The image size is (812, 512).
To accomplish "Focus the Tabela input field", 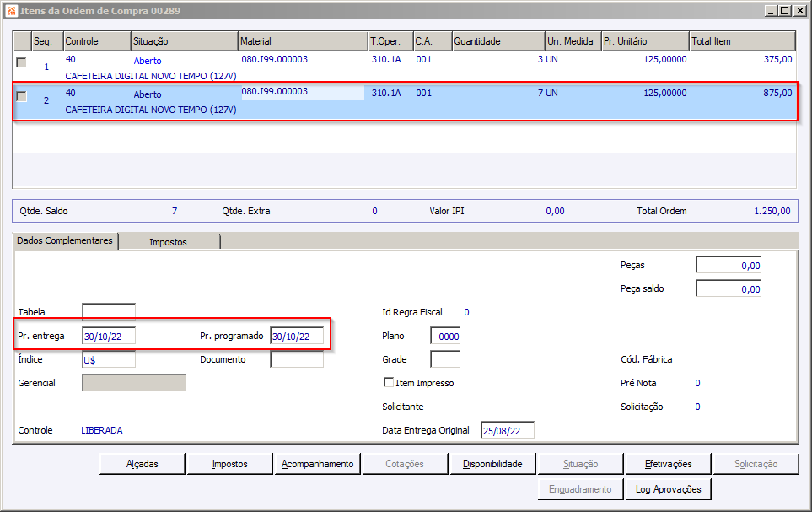I will coord(108,312).
